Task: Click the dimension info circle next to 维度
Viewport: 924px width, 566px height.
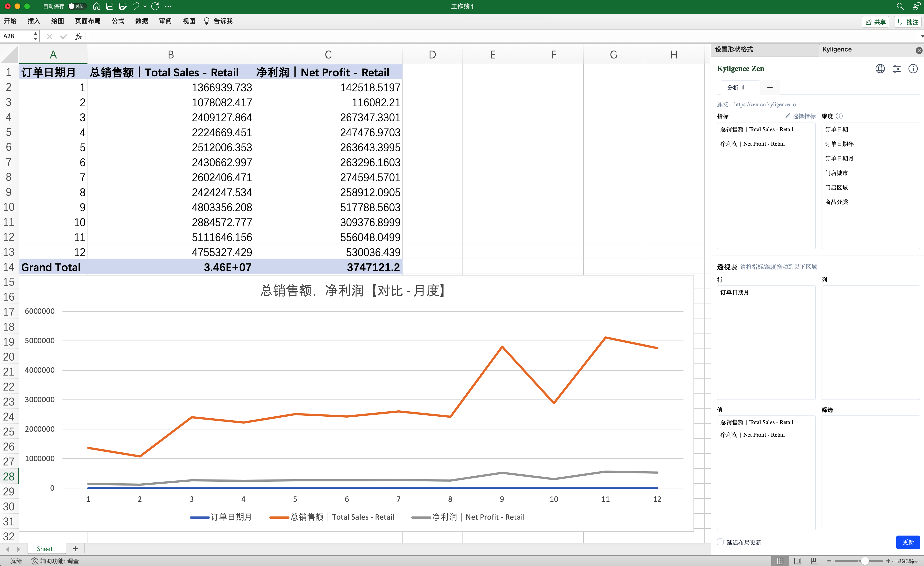Action: click(839, 116)
